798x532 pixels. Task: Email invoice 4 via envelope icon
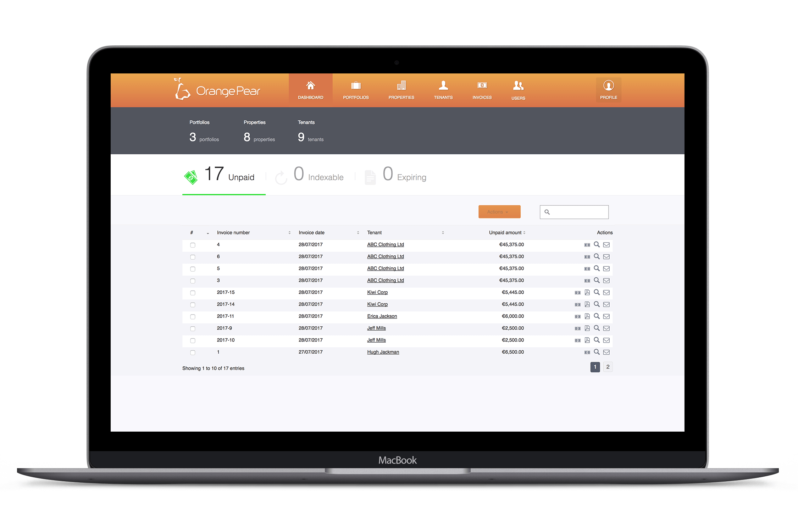tap(606, 245)
